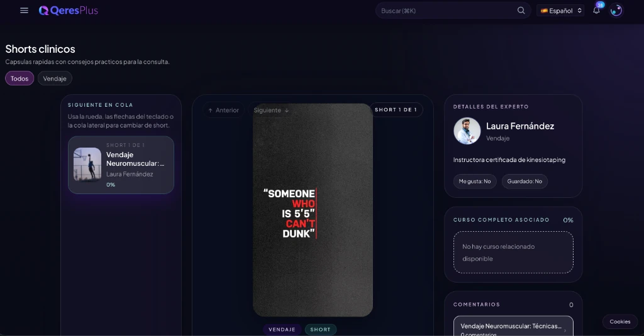Go to the Siguiente short
The width and height of the screenshot is (644, 336).
tap(271, 110)
